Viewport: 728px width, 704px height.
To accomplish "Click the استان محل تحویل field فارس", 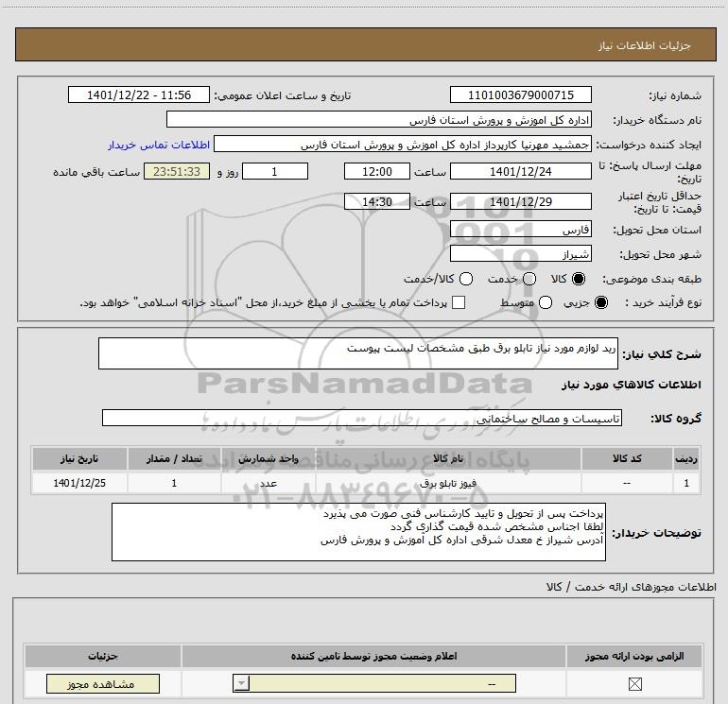I will [520, 229].
